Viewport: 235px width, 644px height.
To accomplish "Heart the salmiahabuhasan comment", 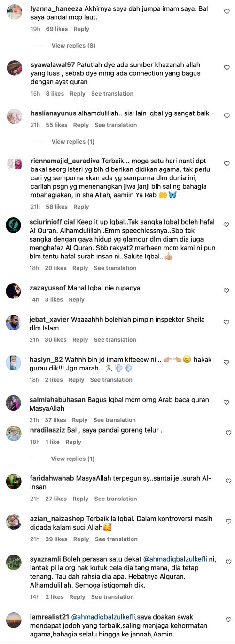I will 227,402.
